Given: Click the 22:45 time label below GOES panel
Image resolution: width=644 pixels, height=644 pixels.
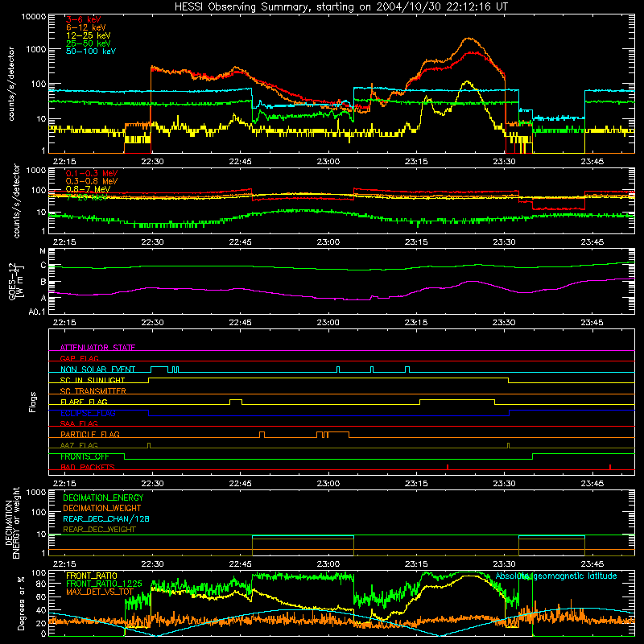Looking at the screenshot, I should (240, 323).
